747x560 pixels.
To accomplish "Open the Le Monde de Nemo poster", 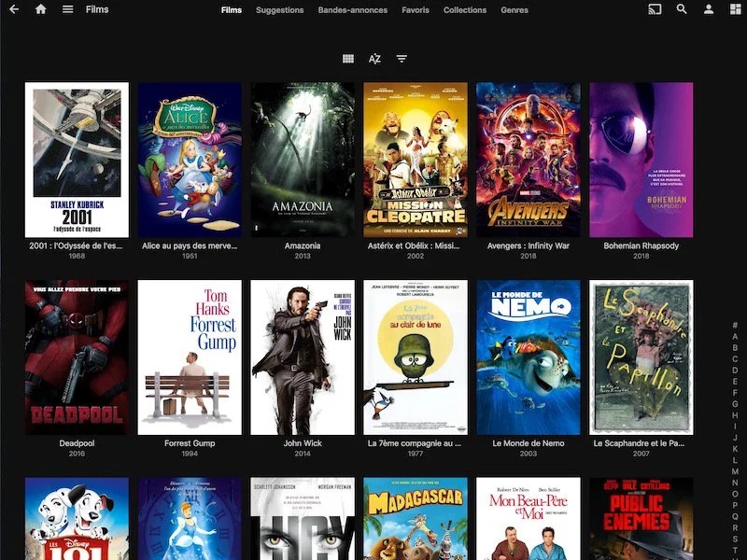I will tap(529, 357).
